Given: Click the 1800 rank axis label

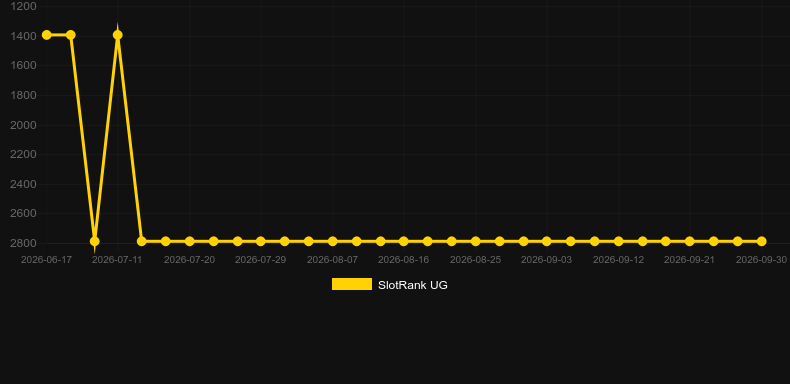Looking at the screenshot, I should click(23, 95).
